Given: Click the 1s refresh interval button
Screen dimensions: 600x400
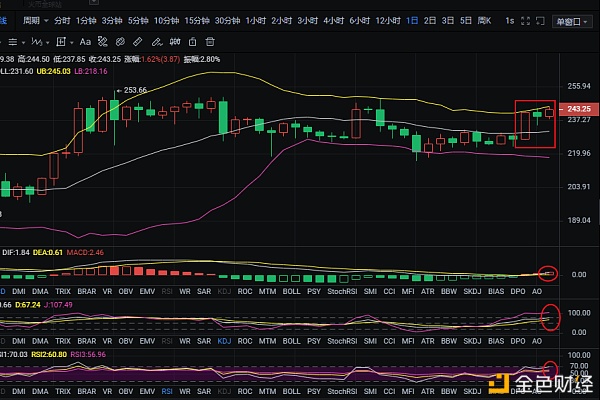Looking at the screenshot, I should click(x=509, y=21).
